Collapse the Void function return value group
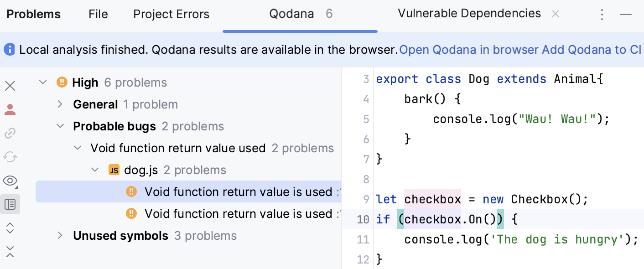 pos(77,148)
